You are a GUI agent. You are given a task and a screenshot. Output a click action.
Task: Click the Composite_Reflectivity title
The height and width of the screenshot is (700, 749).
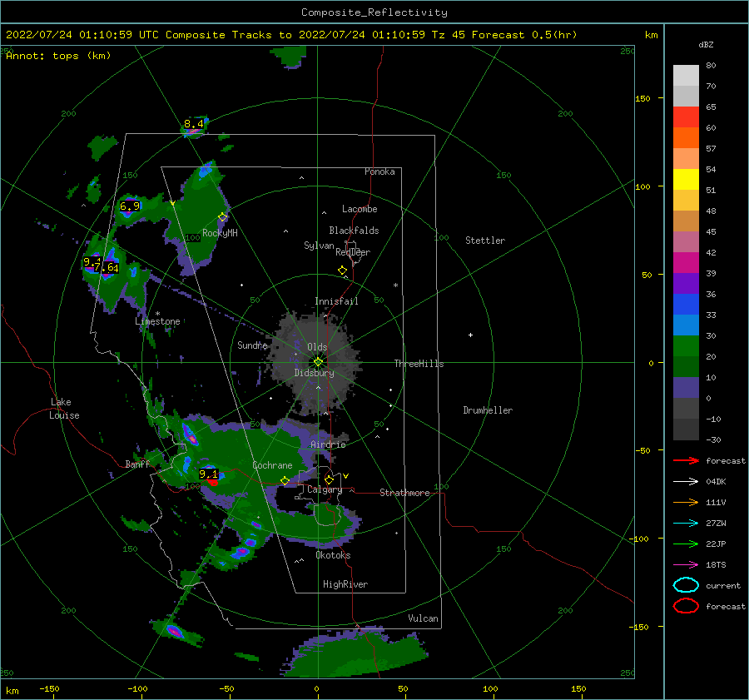[x=374, y=12]
